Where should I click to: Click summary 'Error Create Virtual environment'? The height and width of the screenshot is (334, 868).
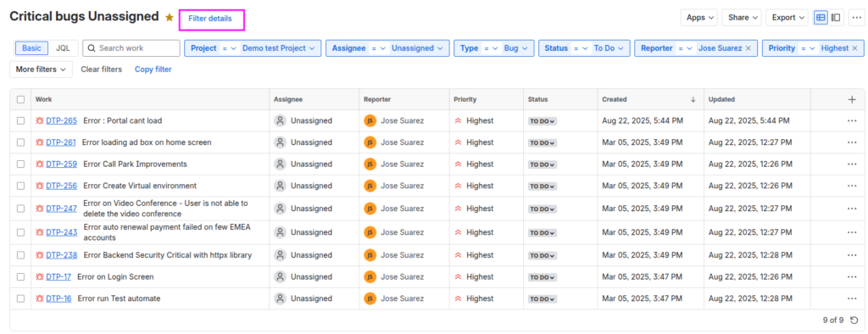[140, 186]
